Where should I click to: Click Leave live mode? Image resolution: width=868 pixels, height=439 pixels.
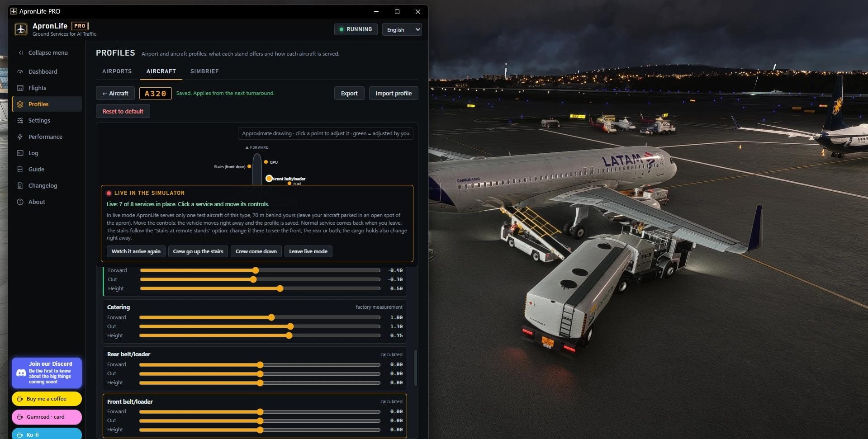click(x=308, y=251)
